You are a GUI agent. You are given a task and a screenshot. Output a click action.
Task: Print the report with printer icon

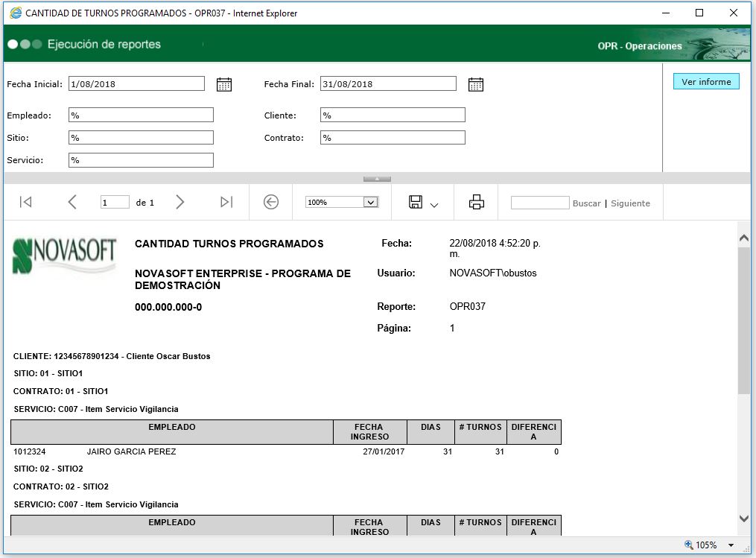click(477, 202)
